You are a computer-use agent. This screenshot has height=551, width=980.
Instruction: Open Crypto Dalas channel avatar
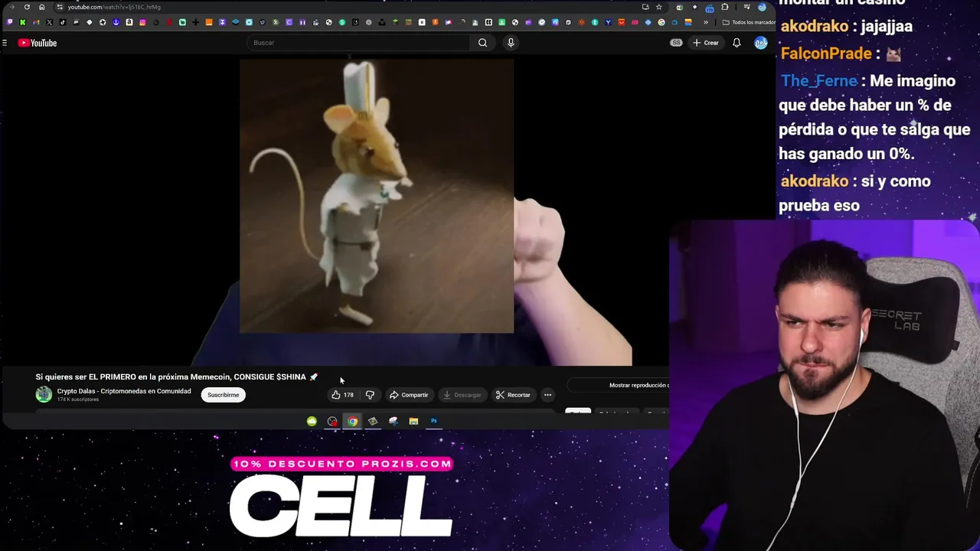(x=44, y=394)
